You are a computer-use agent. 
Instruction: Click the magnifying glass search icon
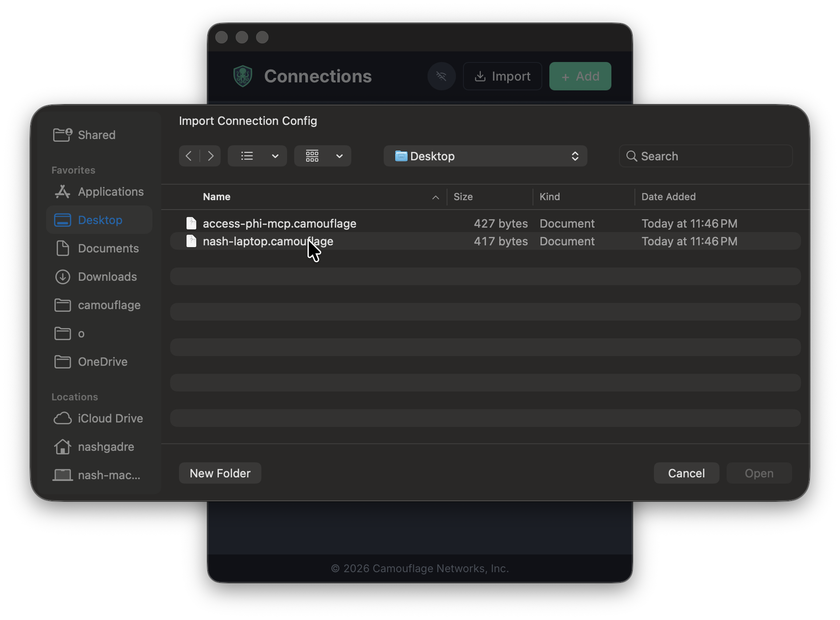point(632,156)
